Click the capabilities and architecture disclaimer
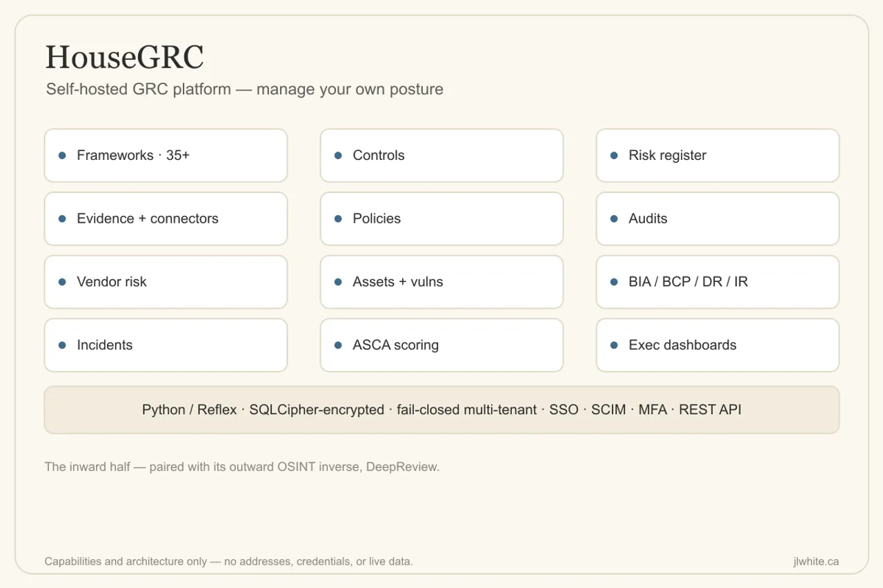The width and height of the screenshot is (883, 588). tap(229, 561)
